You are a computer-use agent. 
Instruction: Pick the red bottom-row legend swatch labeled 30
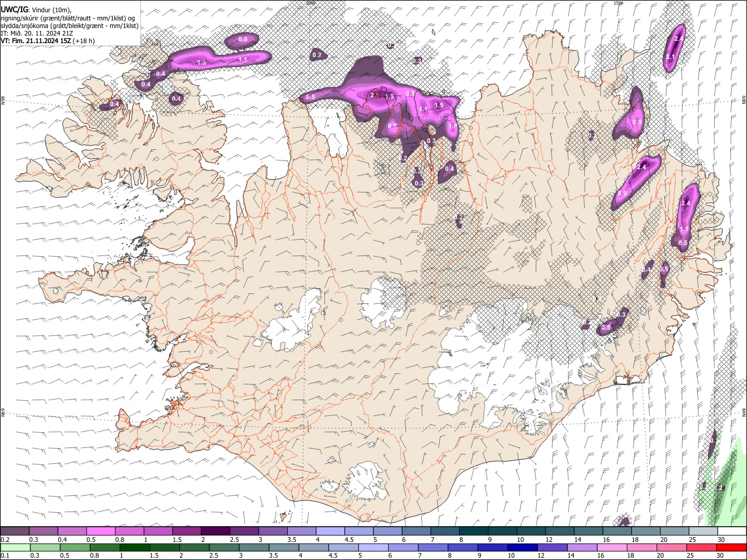(x=732, y=547)
